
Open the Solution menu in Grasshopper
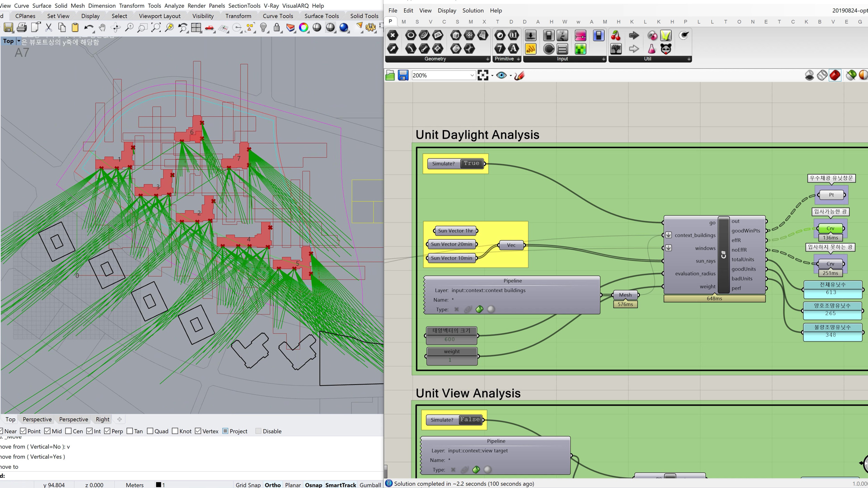tap(473, 10)
